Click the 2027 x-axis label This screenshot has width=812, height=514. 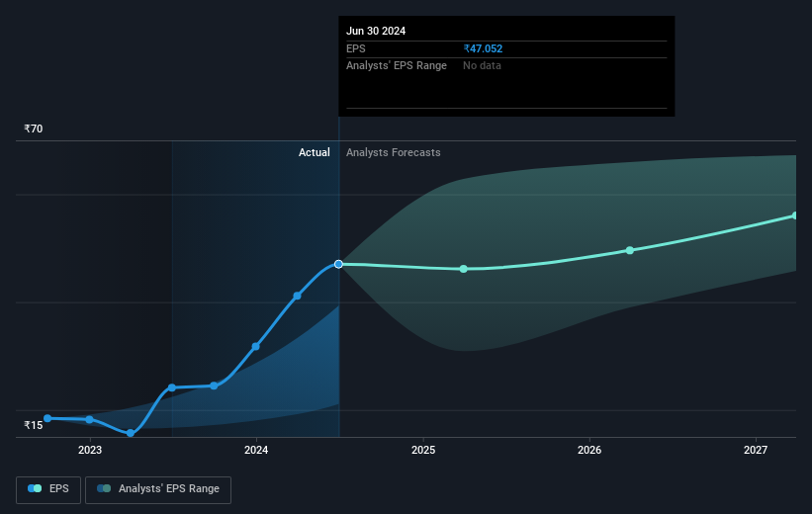[x=756, y=450]
